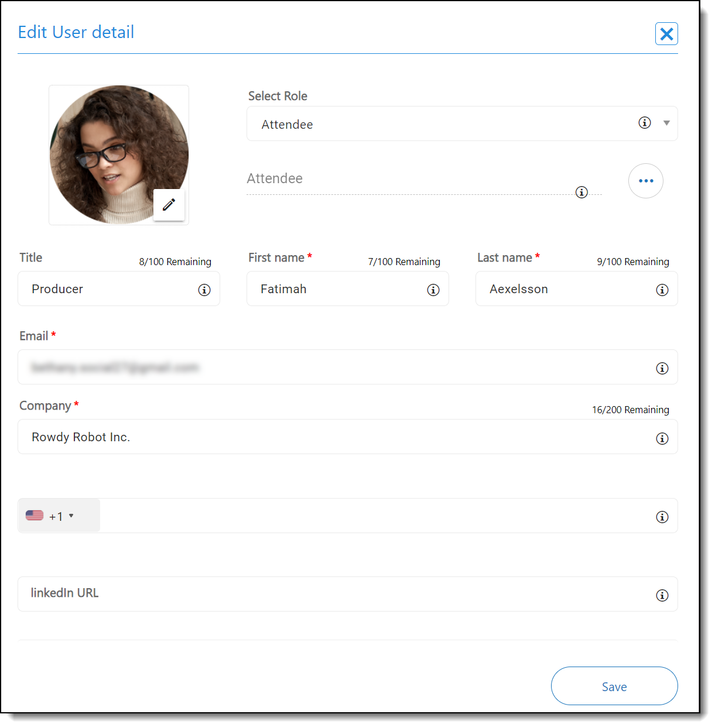715x728 pixels.
Task: Select the Attendee value in role combo box
Action: click(x=462, y=123)
